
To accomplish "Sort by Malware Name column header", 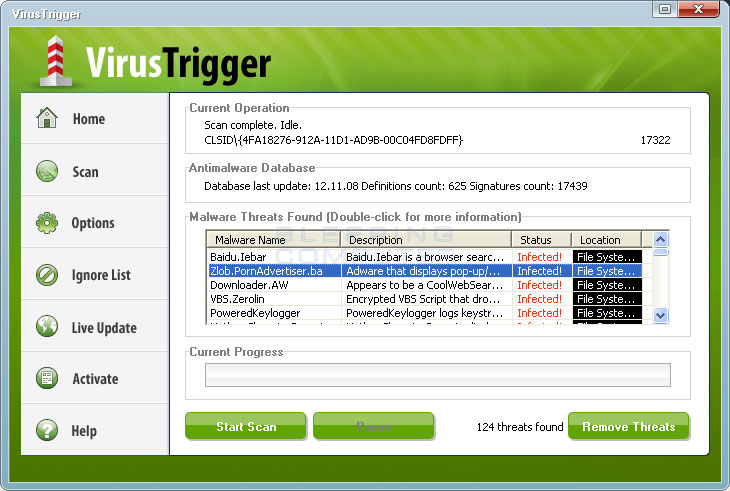I will 273,240.
